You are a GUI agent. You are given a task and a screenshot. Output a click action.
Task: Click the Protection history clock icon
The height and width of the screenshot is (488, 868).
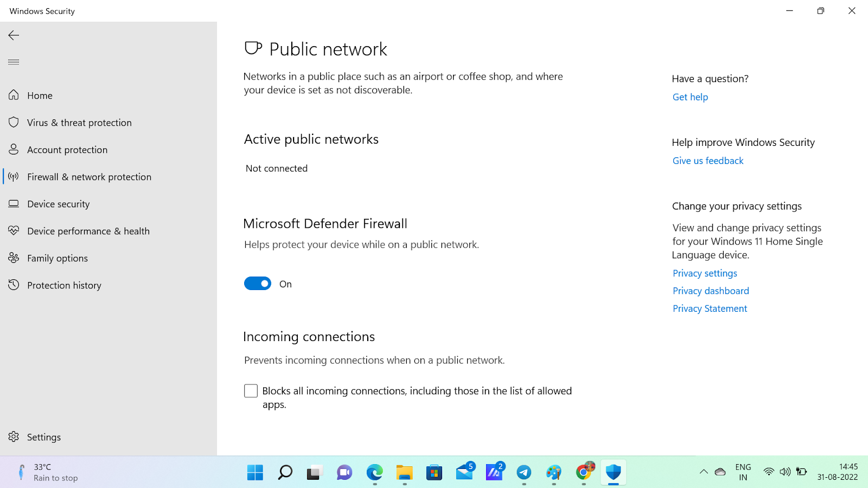14,285
